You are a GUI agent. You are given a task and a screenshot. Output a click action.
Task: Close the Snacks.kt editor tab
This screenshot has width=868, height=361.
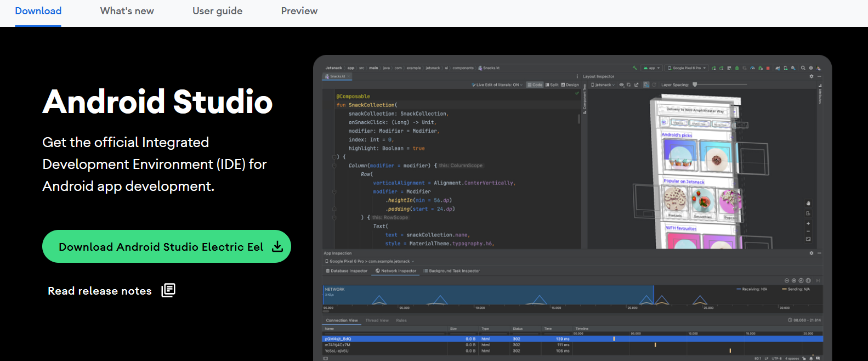pyautogui.click(x=348, y=76)
